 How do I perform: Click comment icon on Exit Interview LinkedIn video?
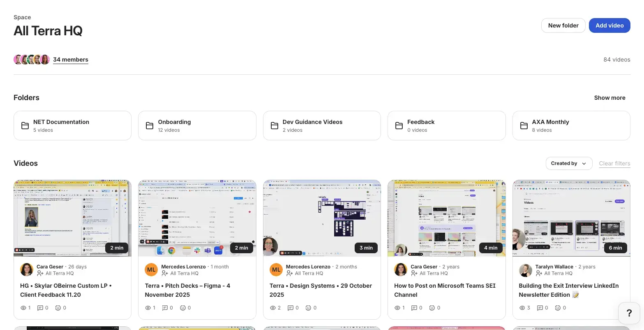(540, 308)
